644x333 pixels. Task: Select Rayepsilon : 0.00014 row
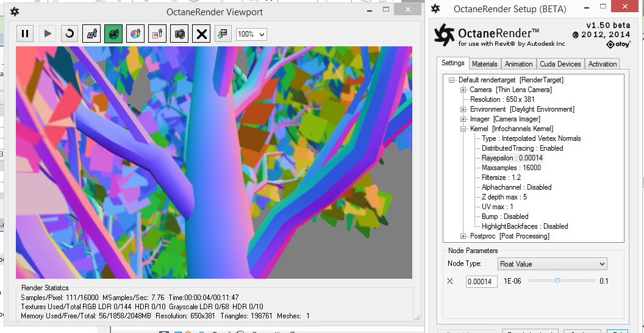click(512, 158)
